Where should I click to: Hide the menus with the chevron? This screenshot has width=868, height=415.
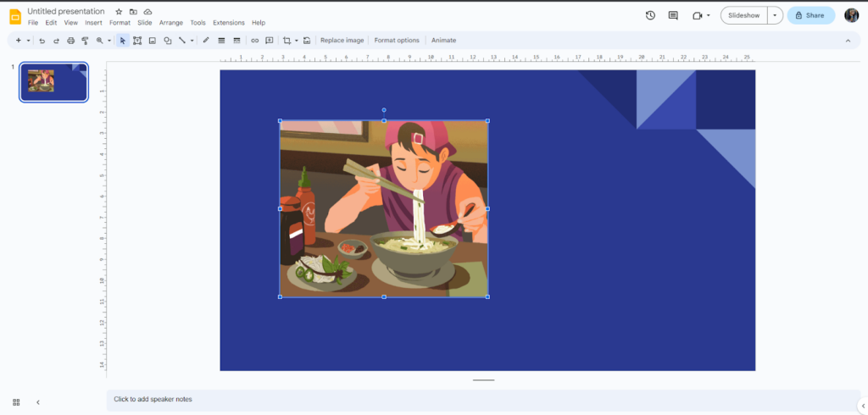tap(848, 41)
